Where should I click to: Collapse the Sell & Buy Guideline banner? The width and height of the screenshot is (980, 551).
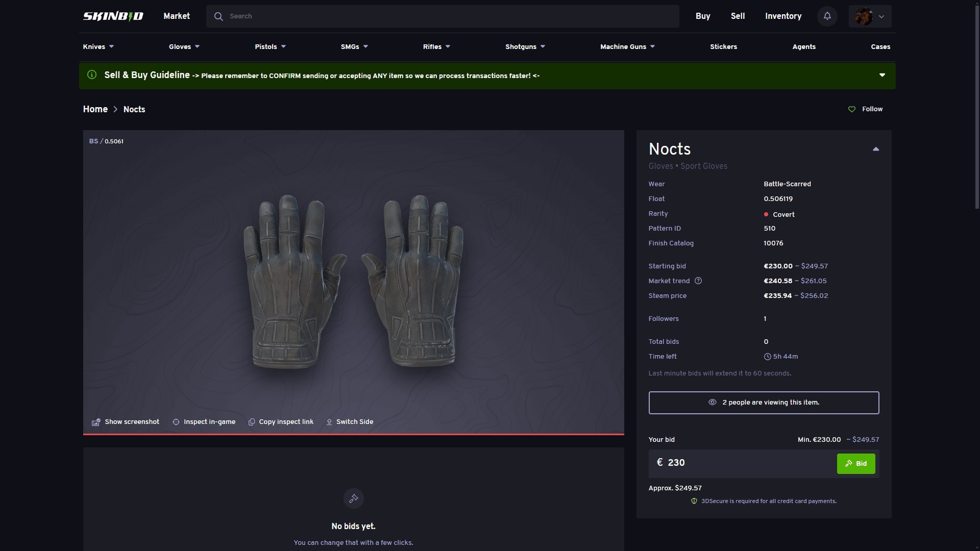[x=882, y=75]
